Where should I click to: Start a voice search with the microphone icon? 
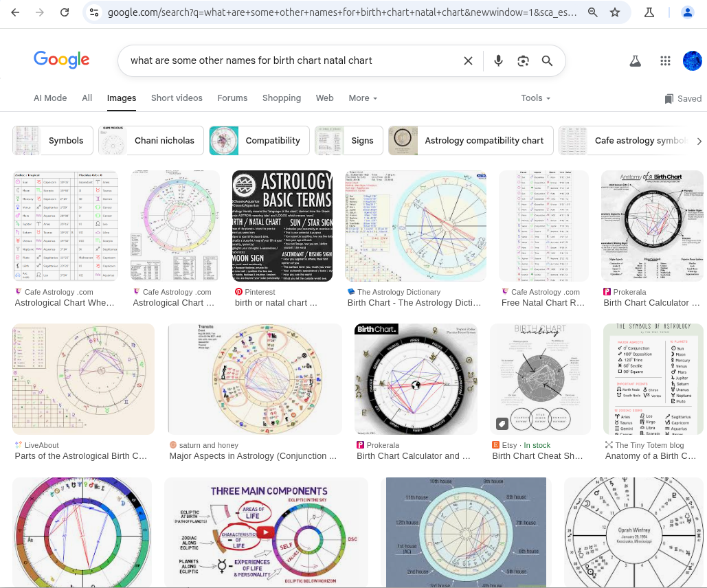pyautogui.click(x=498, y=60)
